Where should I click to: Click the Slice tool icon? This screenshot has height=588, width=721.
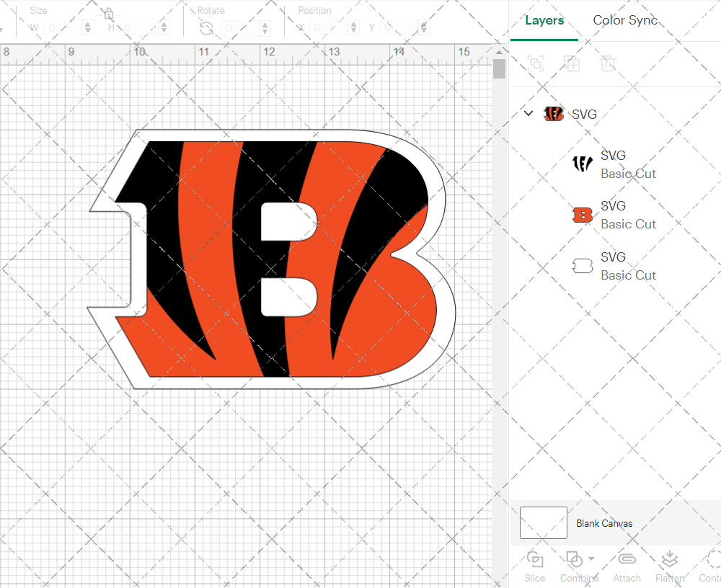tap(535, 559)
